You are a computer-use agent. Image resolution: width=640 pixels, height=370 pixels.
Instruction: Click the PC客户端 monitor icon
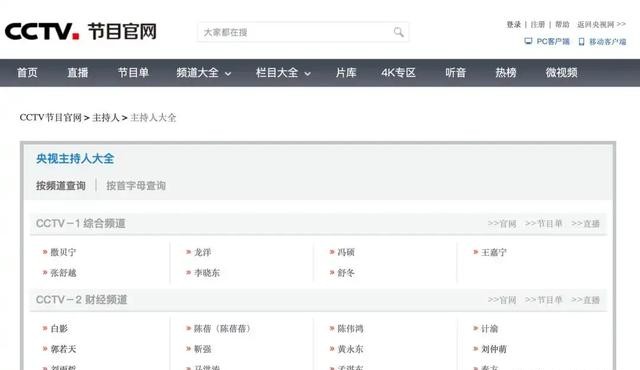[x=528, y=41]
